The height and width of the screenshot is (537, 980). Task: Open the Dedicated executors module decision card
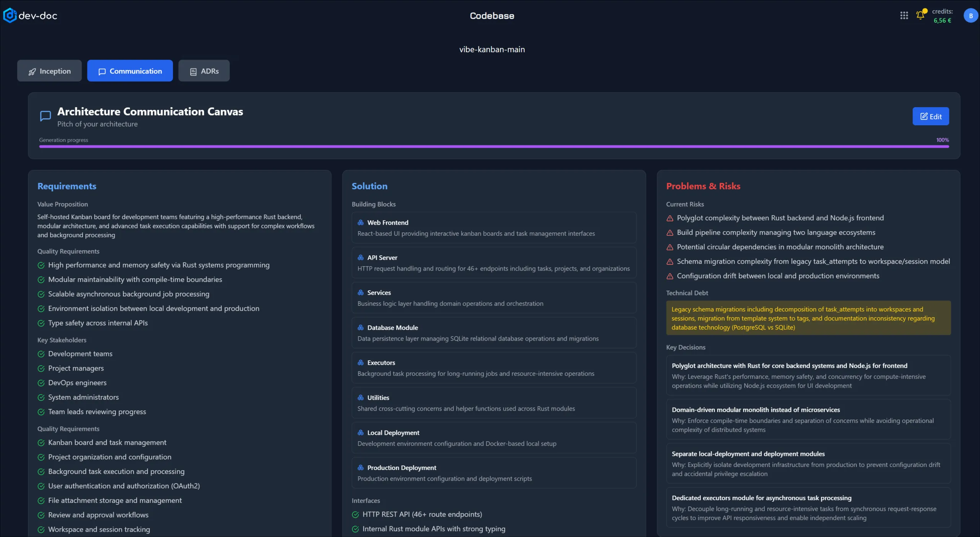pyautogui.click(x=808, y=507)
